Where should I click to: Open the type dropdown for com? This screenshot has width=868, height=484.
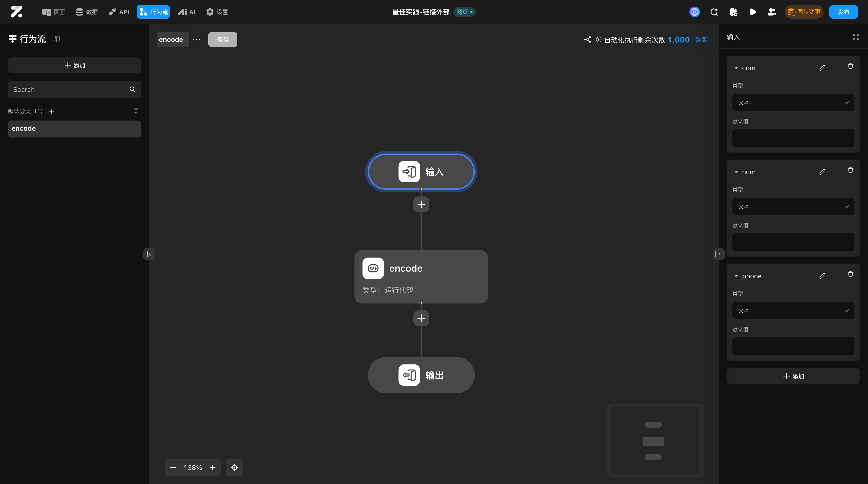(793, 103)
